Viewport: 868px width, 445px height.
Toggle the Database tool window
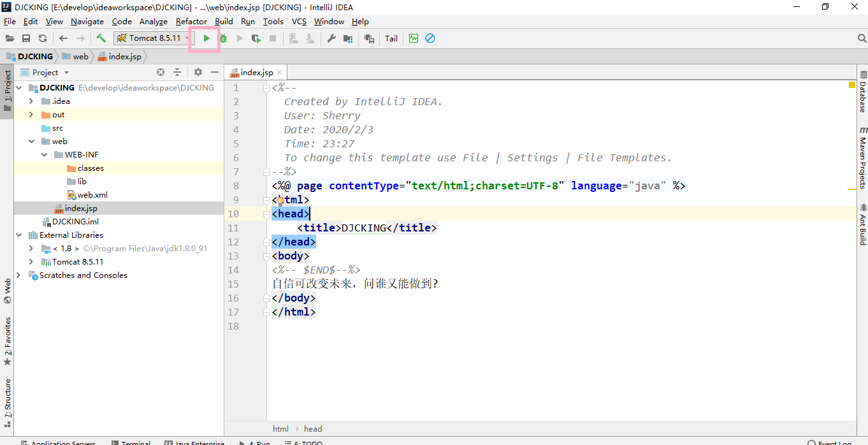862,92
